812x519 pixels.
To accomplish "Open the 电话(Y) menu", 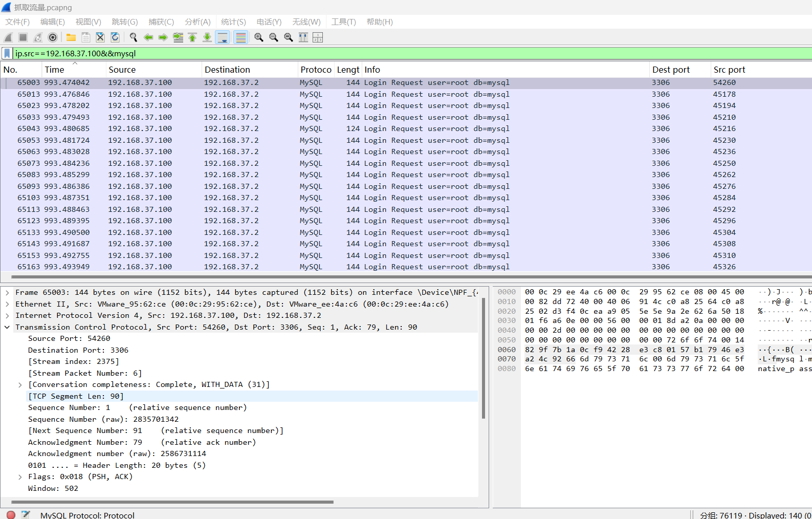I will click(269, 22).
